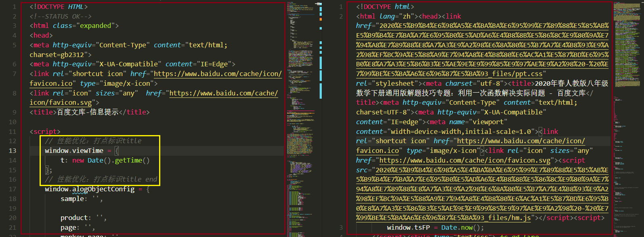Viewport: 644px width, 237px height.
Task: Click Date.now() in right pane
Action: pos(461,227)
